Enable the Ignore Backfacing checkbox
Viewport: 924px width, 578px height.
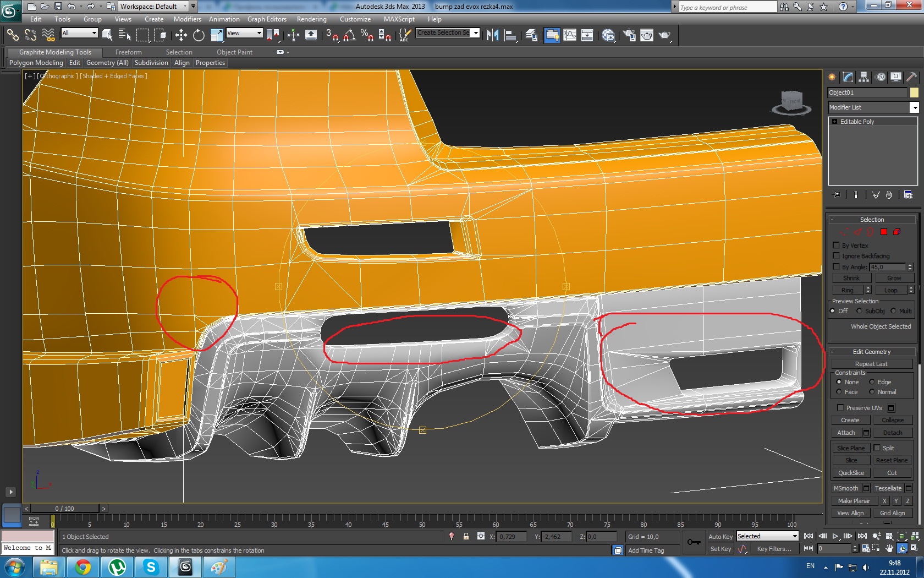837,256
